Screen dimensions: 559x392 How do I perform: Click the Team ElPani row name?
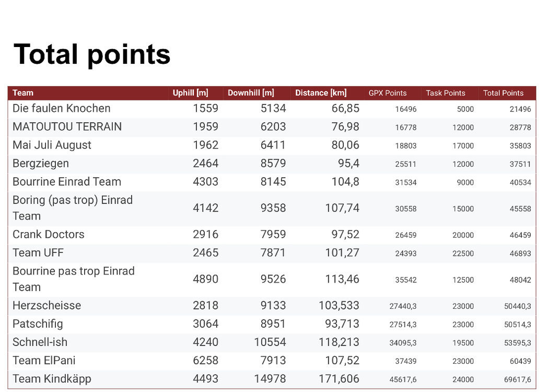[x=44, y=361]
